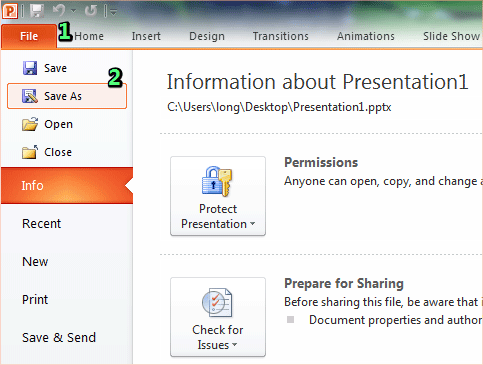The image size is (483, 365).
Task: Select the Animations tab
Action: 366,36
